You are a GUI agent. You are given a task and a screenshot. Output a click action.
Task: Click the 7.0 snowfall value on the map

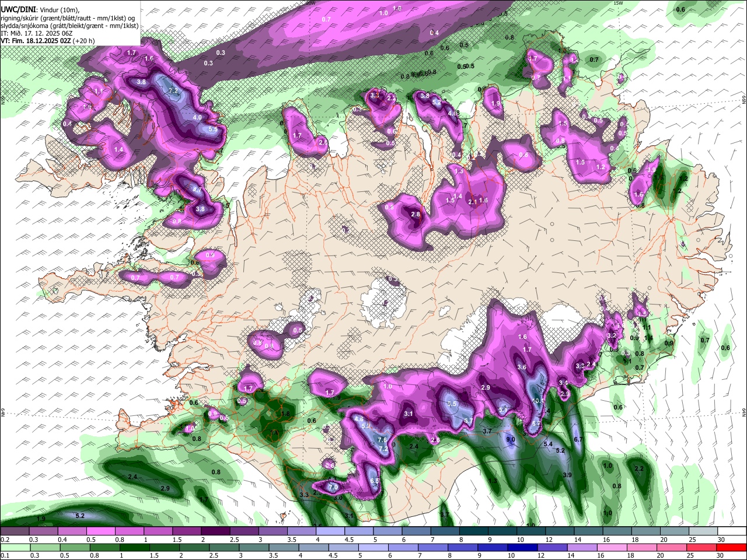coord(333,487)
